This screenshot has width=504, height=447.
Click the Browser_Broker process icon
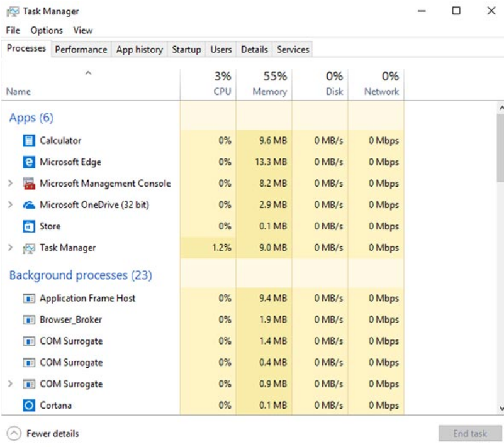(28, 320)
